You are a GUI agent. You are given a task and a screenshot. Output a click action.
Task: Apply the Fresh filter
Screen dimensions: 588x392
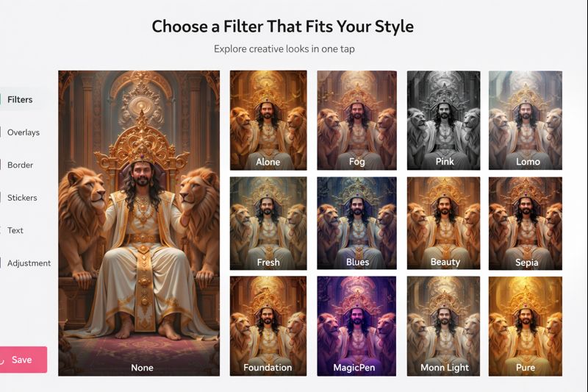click(x=268, y=224)
